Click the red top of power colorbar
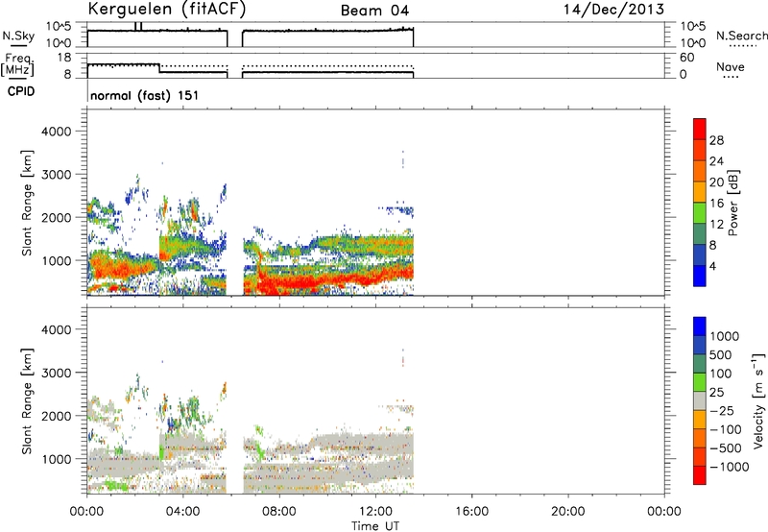The height and width of the screenshot is (532, 768). [700, 129]
